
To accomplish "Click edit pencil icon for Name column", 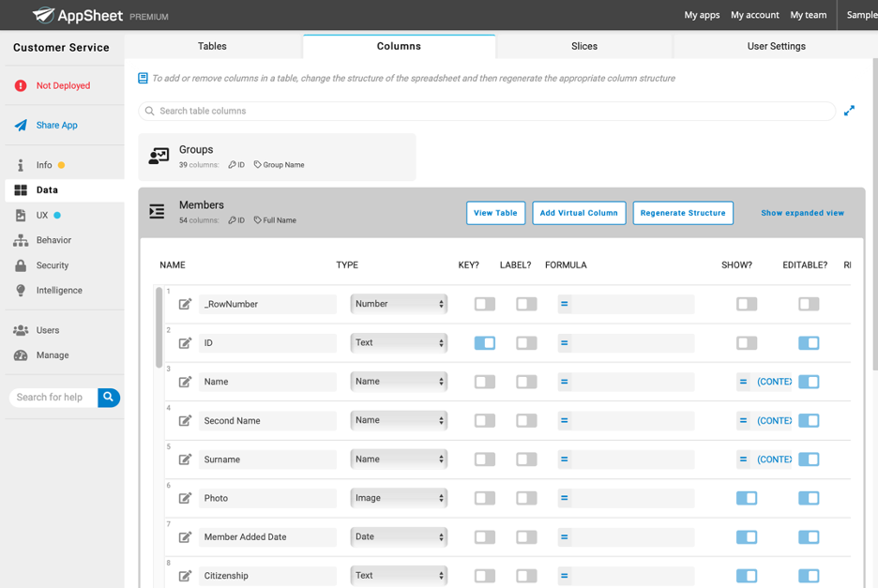I will tap(185, 382).
